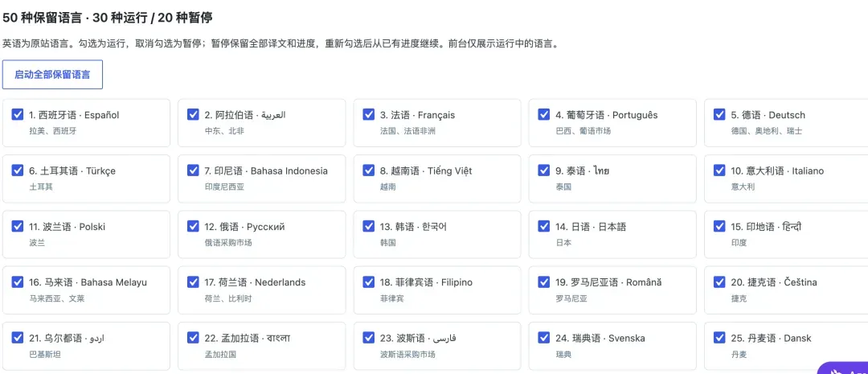Click the purple floating button at bottom-right corner
The height and width of the screenshot is (374, 868).
click(843, 369)
